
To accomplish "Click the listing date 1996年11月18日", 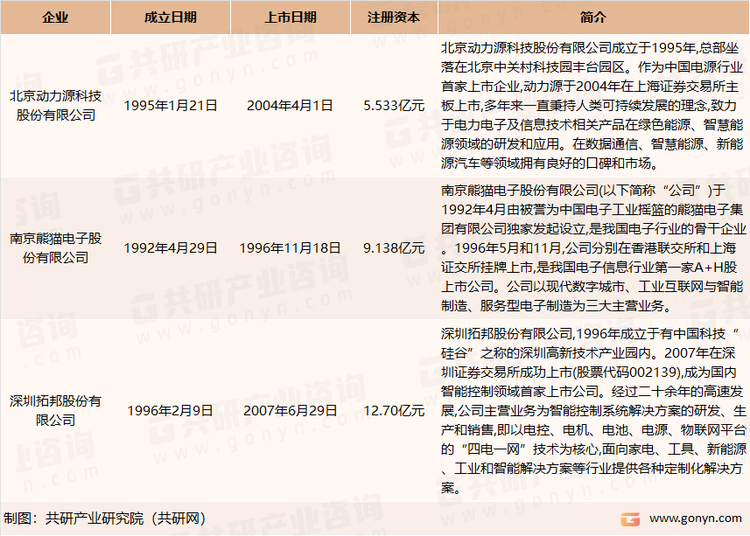I will click(290, 248).
